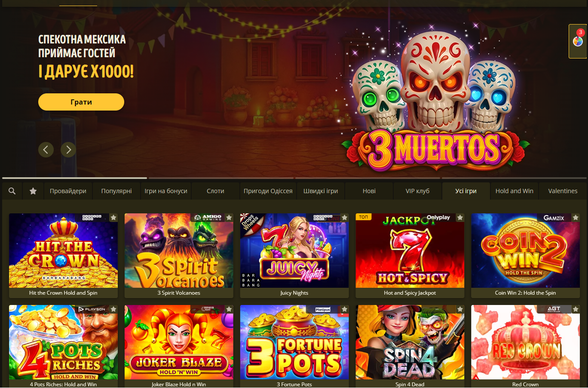Switch to the Слоти tab

[215, 191]
